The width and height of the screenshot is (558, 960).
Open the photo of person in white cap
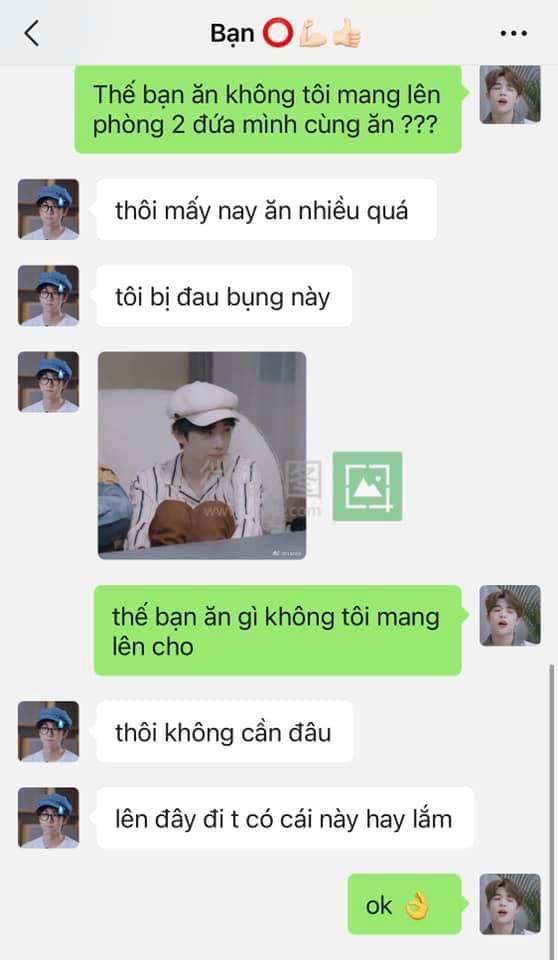pos(202,456)
